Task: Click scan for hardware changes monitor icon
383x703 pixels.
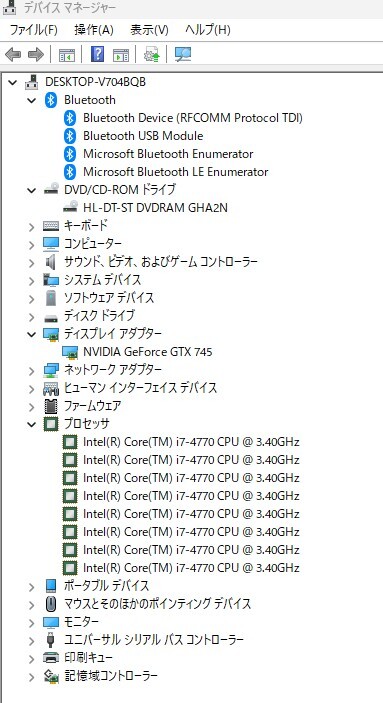Action: click(x=183, y=55)
